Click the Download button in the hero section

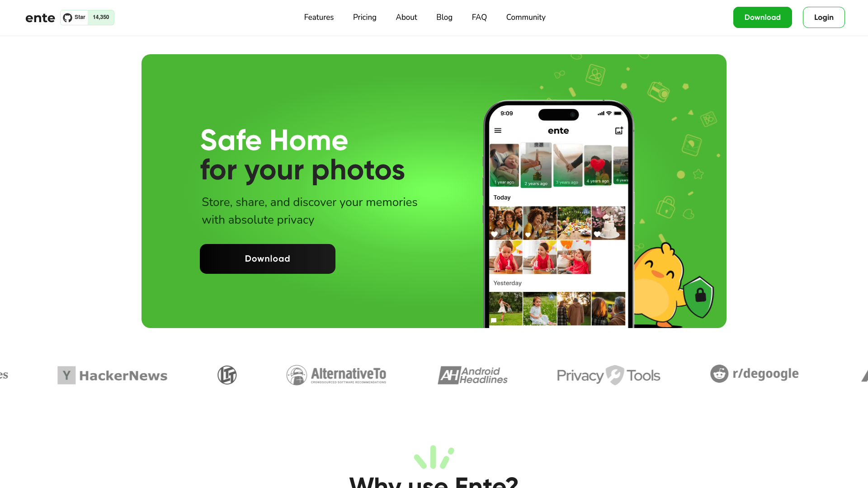point(267,258)
